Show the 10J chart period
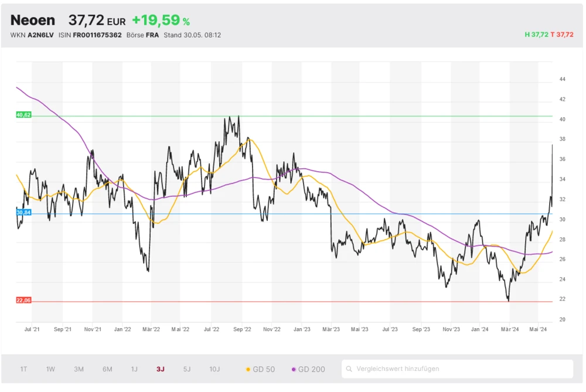Viewport: 586px width, 392px height. [x=214, y=369]
